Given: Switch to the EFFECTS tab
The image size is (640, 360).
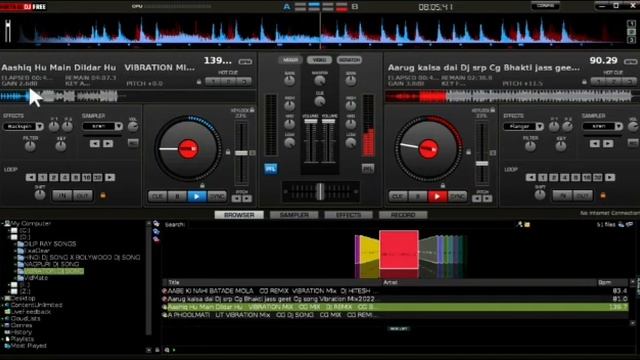Looking at the screenshot, I should [349, 215].
